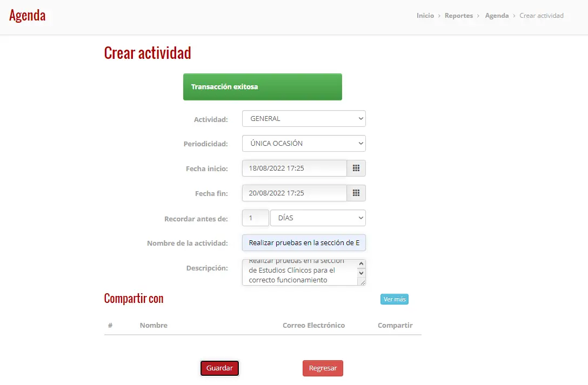
Task: Click the Ver más button
Action: pos(394,299)
